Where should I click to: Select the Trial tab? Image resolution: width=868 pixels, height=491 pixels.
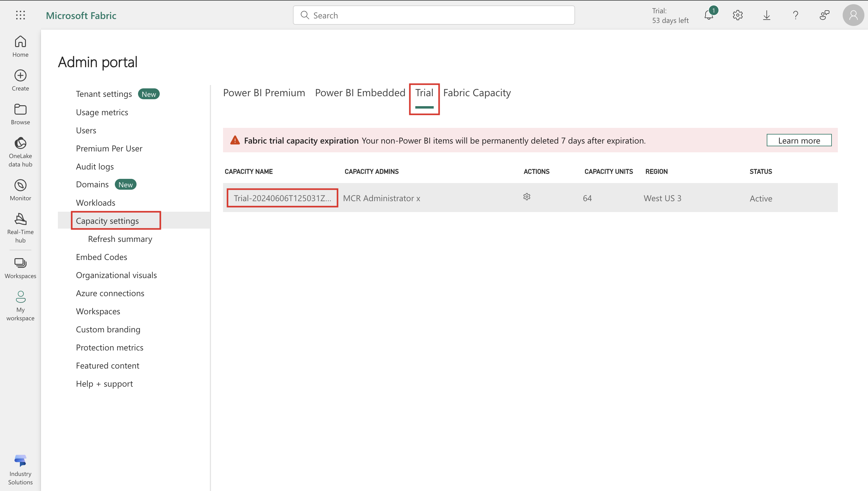424,93
